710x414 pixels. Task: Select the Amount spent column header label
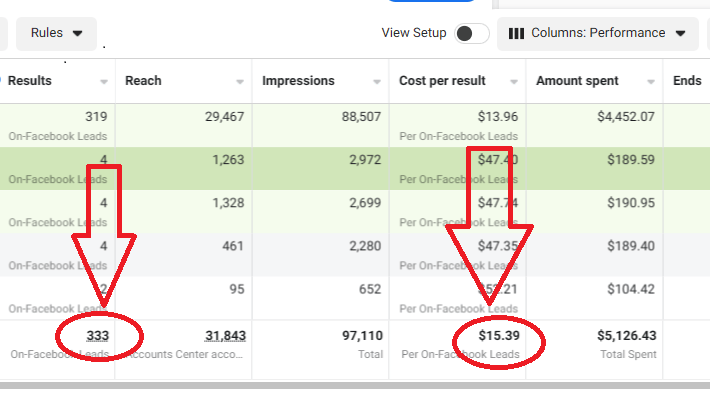(x=578, y=81)
